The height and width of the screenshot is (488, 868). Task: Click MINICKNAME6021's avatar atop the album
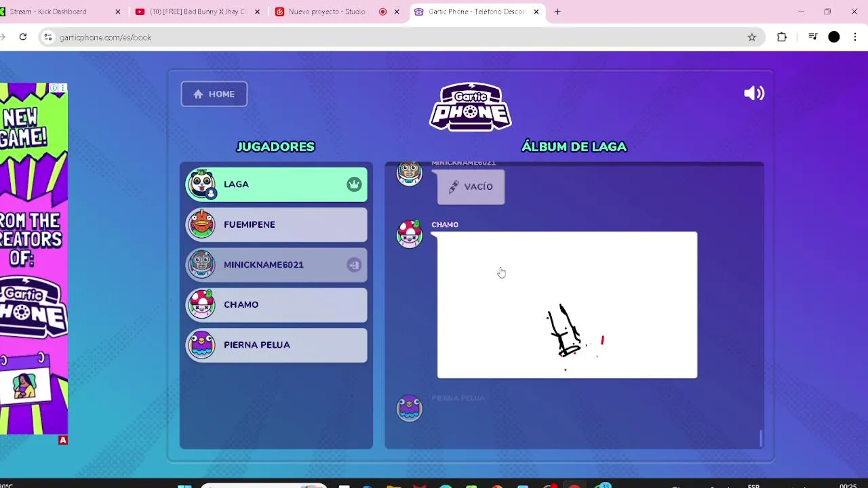409,173
